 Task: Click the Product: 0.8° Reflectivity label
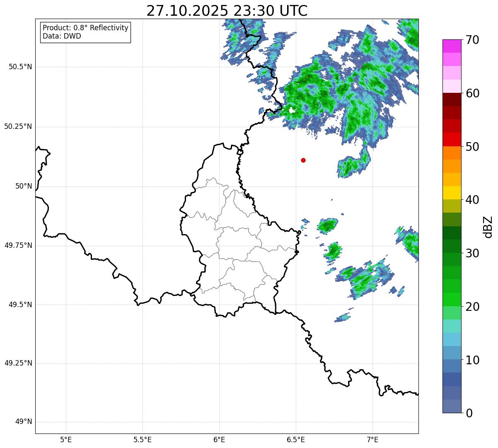(x=86, y=28)
